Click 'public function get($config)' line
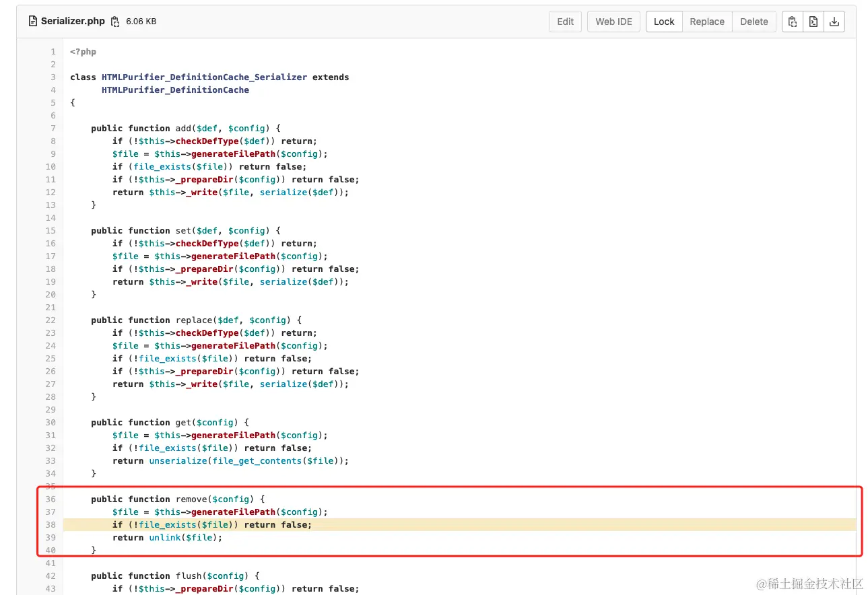This screenshot has height=595, width=868. pyautogui.click(x=170, y=423)
